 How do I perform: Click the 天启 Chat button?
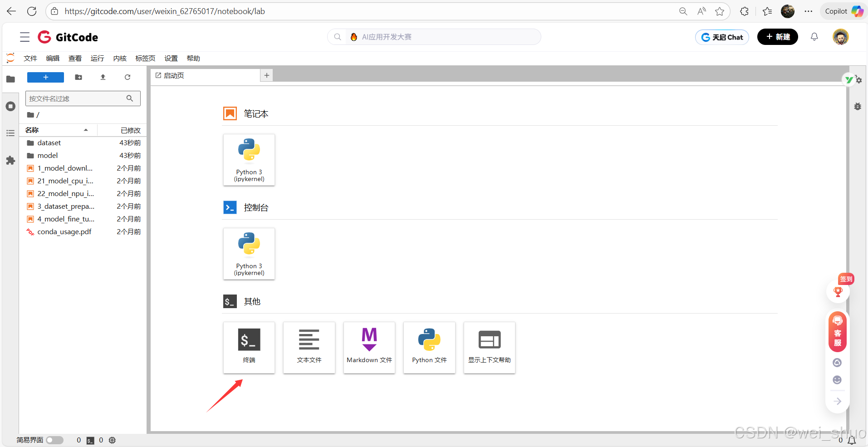click(x=722, y=37)
